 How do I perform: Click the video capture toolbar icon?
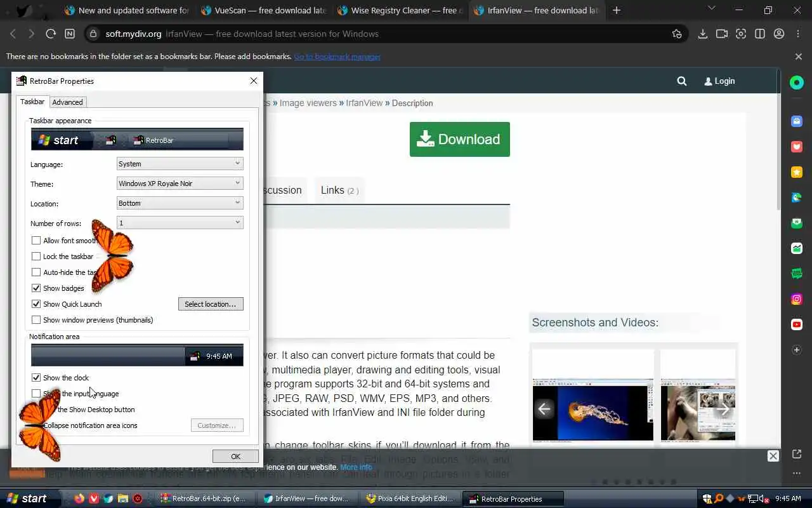pyautogui.click(x=722, y=34)
